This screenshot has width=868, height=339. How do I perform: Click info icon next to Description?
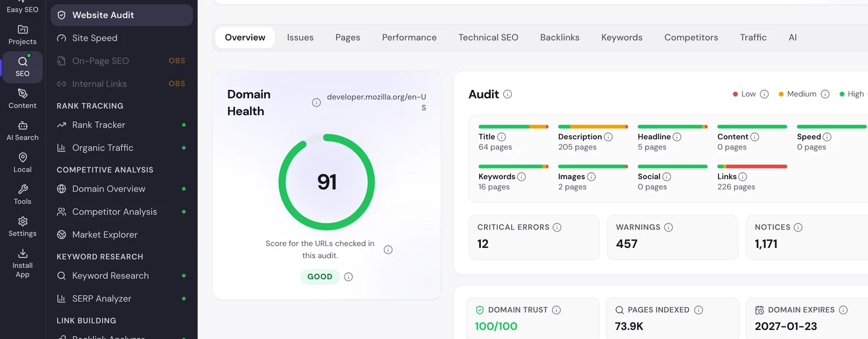pyautogui.click(x=608, y=137)
